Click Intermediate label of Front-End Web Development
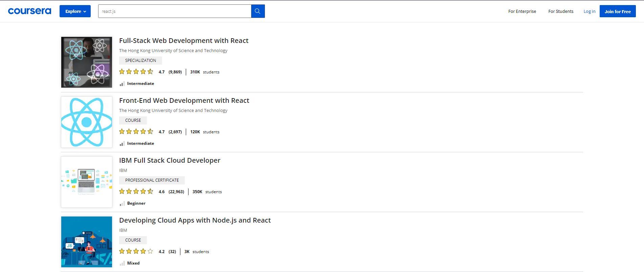 tap(140, 143)
